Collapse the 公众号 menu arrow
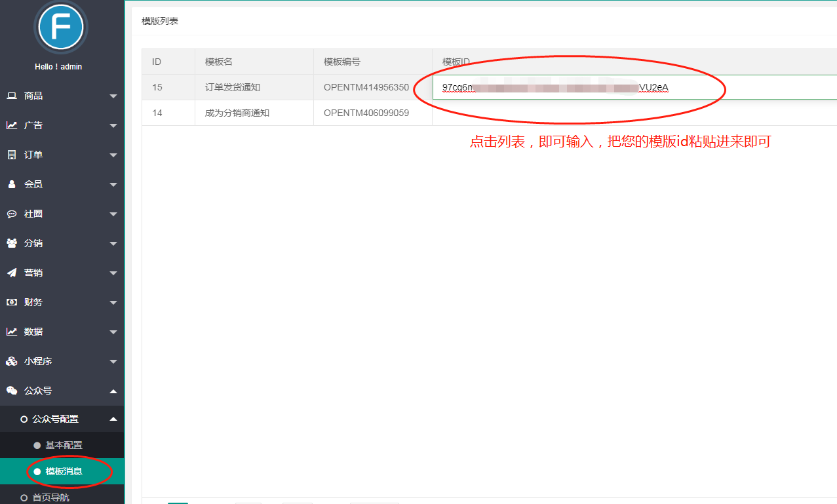This screenshot has width=837, height=504. [113, 391]
